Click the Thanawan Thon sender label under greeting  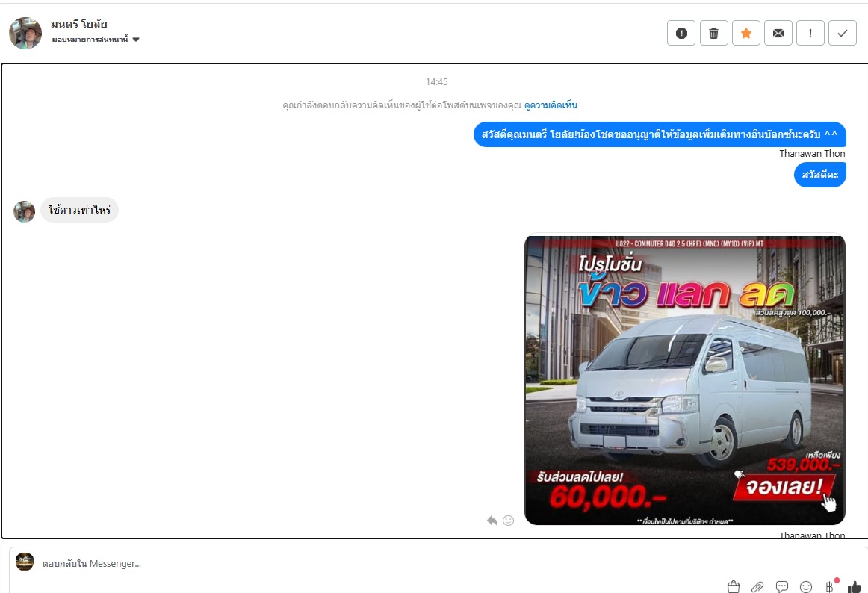pos(812,153)
